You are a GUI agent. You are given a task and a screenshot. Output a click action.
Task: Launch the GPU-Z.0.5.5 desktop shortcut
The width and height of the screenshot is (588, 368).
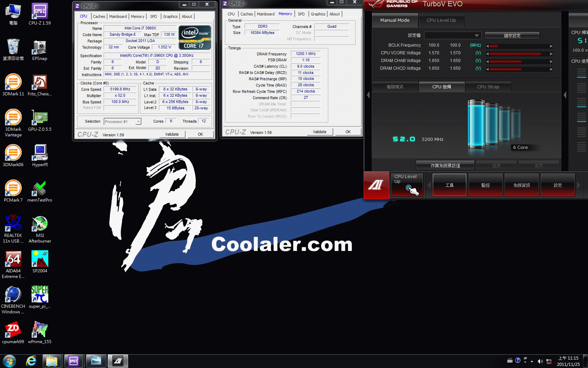click(40, 120)
